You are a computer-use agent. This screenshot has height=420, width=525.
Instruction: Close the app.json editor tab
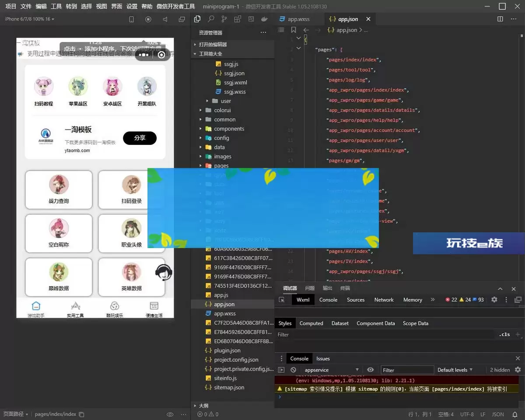pos(368,19)
